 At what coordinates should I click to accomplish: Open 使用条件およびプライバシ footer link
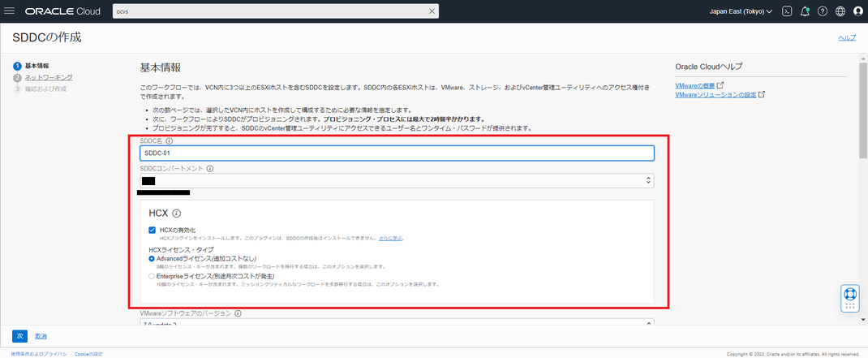point(39,354)
